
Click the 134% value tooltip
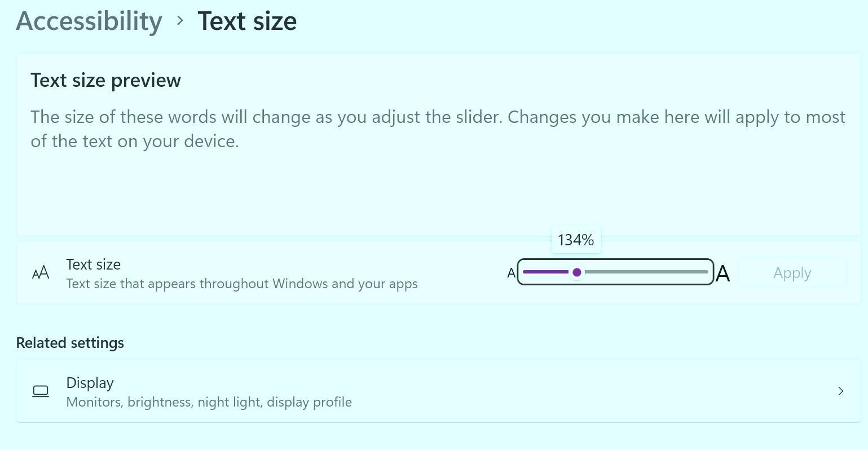tap(576, 239)
